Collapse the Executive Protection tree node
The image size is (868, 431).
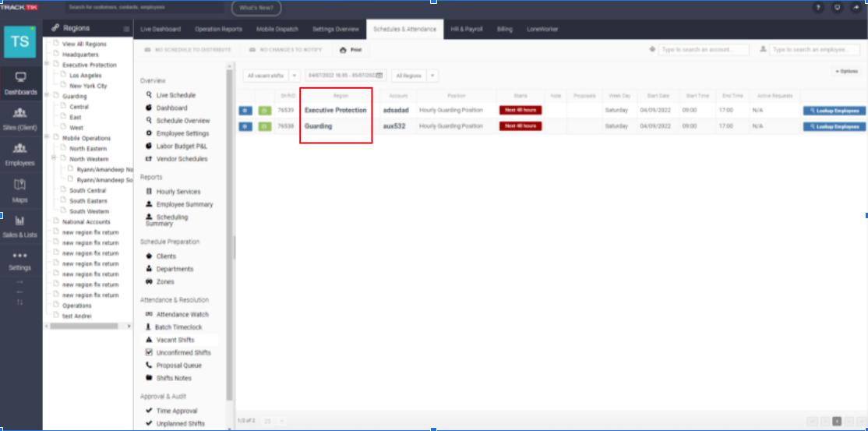[x=48, y=64]
